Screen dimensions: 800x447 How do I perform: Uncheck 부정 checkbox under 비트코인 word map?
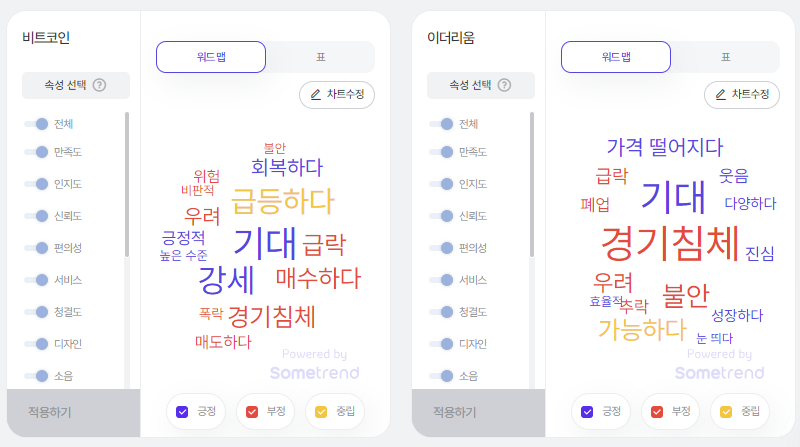pos(252,412)
